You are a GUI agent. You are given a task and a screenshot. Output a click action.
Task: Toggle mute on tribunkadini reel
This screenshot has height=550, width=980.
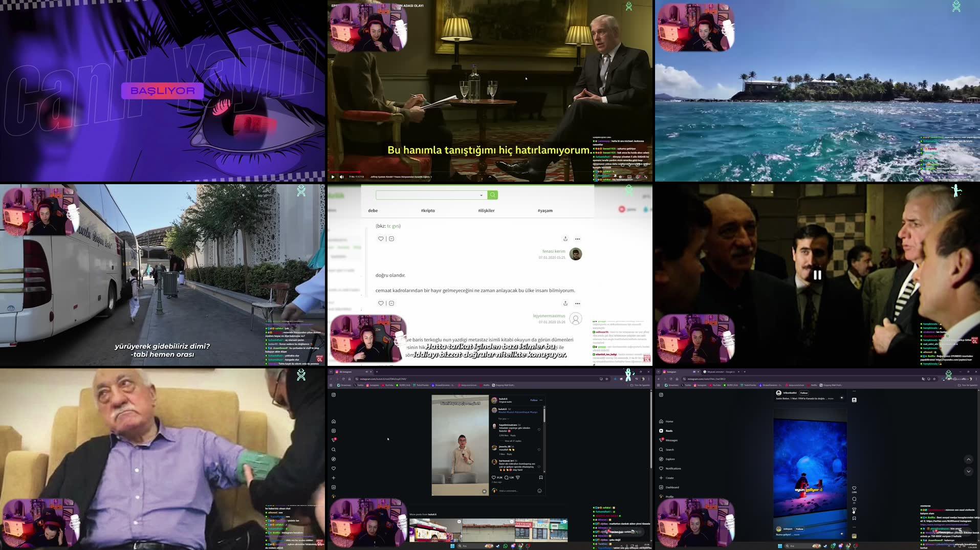click(842, 398)
